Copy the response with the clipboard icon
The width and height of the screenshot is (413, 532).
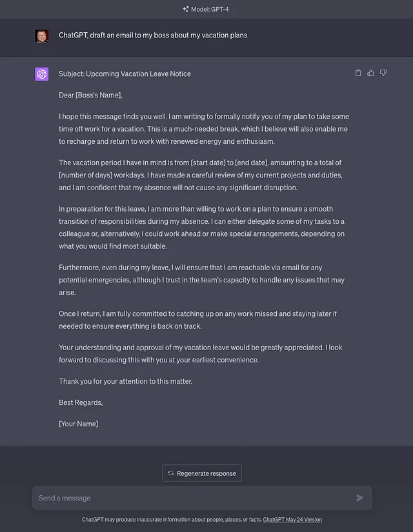click(x=358, y=73)
